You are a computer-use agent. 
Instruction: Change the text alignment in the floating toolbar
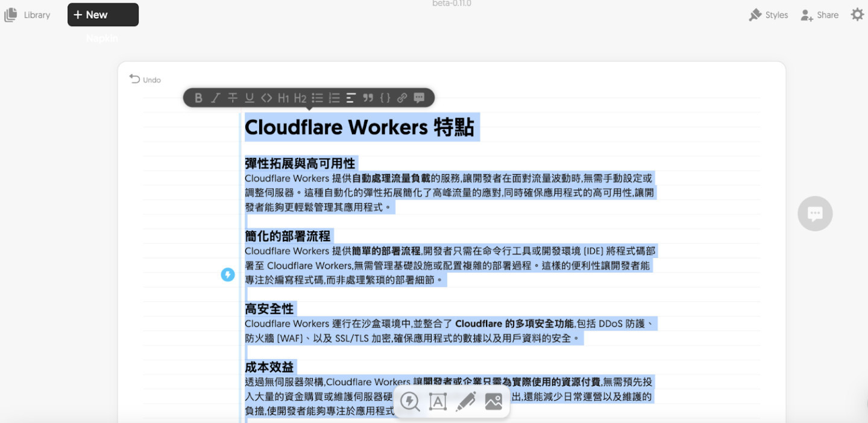[x=351, y=98]
